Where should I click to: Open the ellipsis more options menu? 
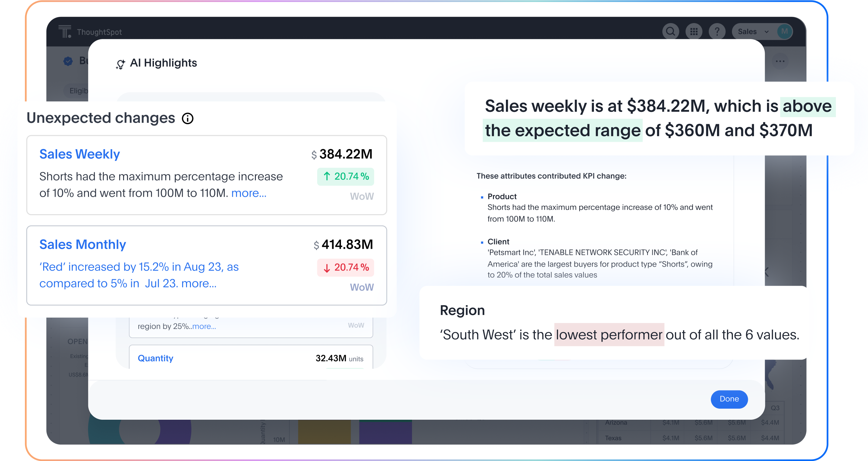point(780,61)
